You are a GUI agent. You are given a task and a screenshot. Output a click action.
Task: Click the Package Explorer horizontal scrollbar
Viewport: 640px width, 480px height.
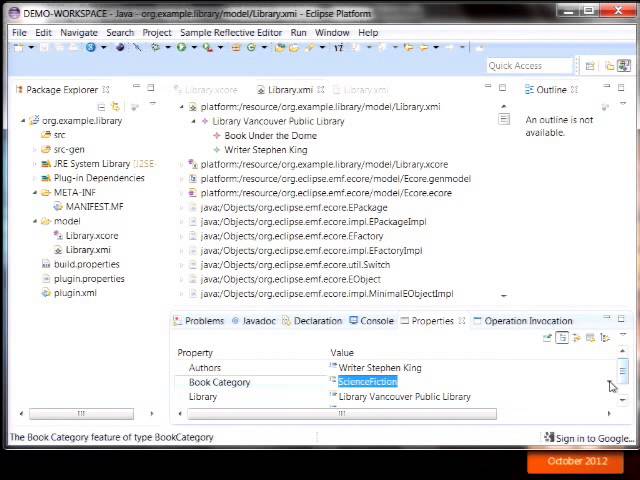pyautogui.click(x=81, y=413)
